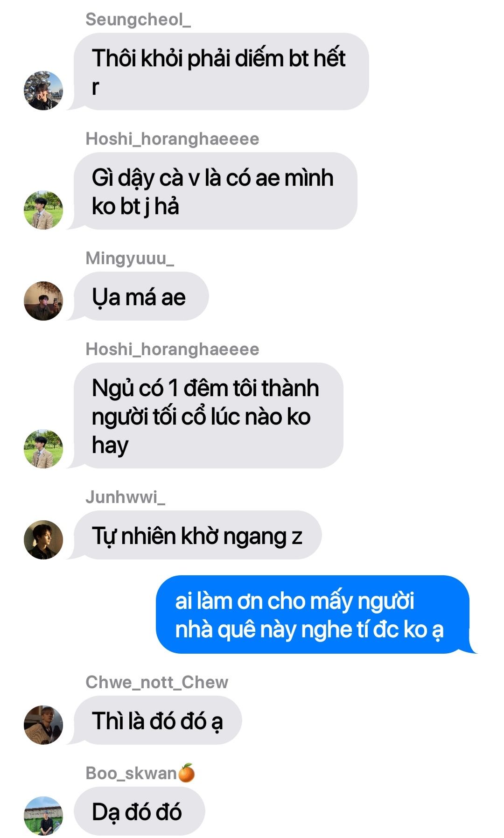Tap the avatar beside "Gì dậy cà" message
Viewport: 504px width, 838px height.
43,210
